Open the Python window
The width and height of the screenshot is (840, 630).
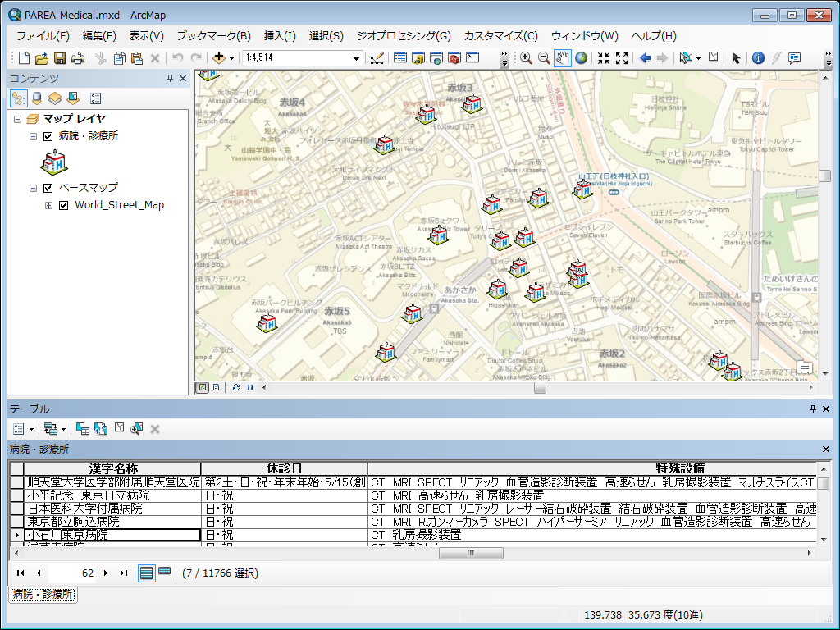click(472, 58)
